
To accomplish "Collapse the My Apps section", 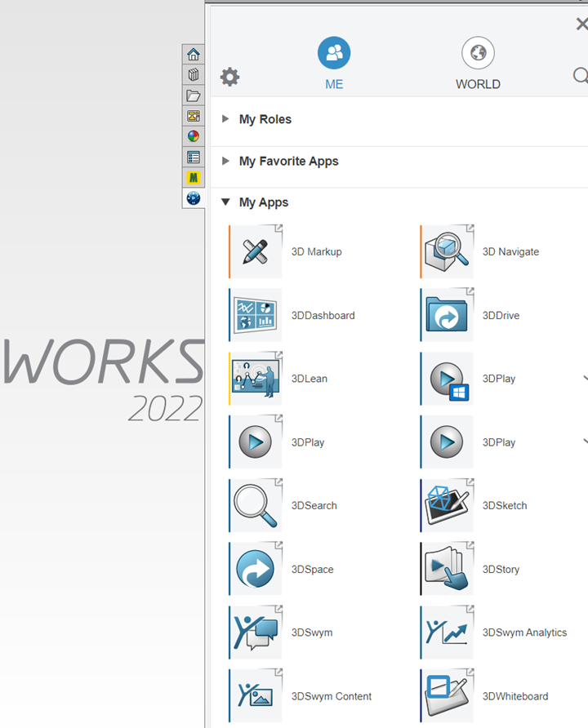I will pyautogui.click(x=225, y=202).
